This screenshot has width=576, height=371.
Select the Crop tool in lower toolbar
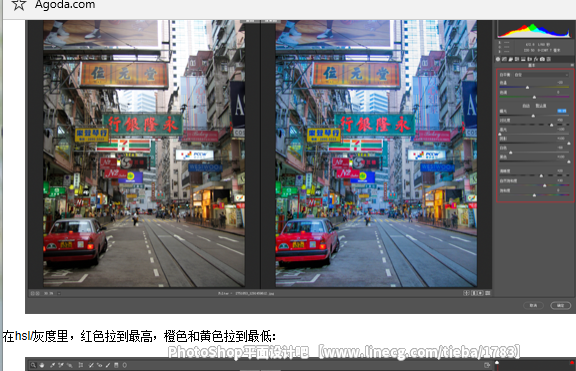81,365
